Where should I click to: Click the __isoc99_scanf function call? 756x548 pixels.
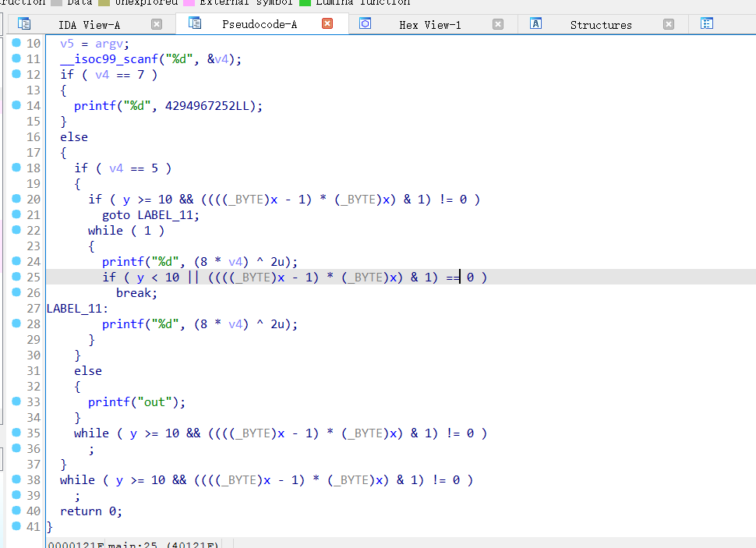pyautogui.click(x=109, y=58)
